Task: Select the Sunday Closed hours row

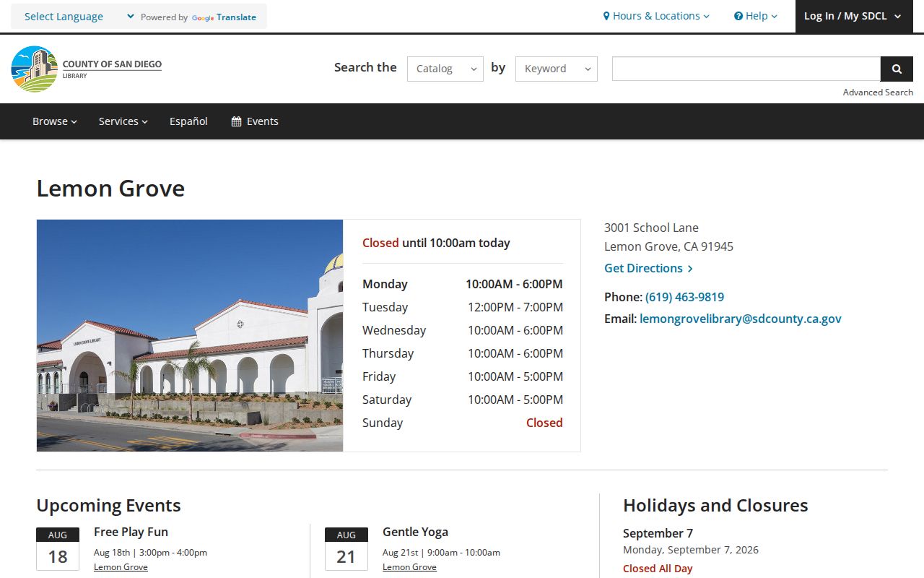Action: click(x=462, y=423)
